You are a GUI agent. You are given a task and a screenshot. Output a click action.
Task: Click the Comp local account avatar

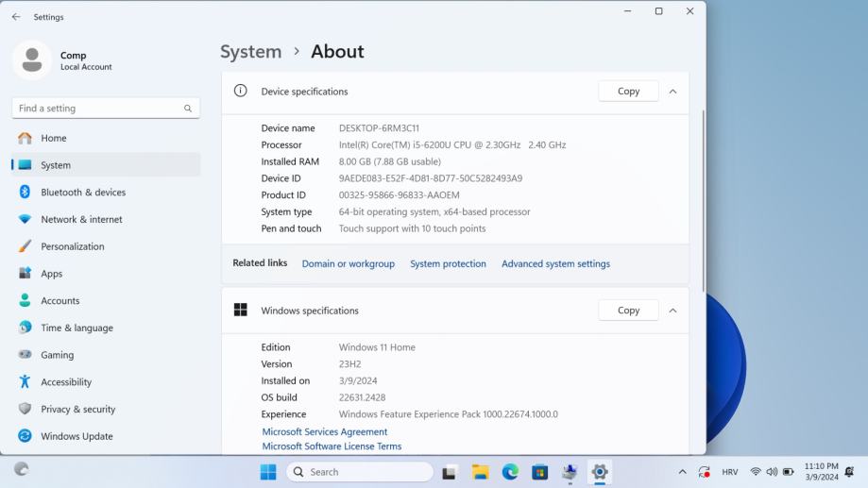[32, 60]
